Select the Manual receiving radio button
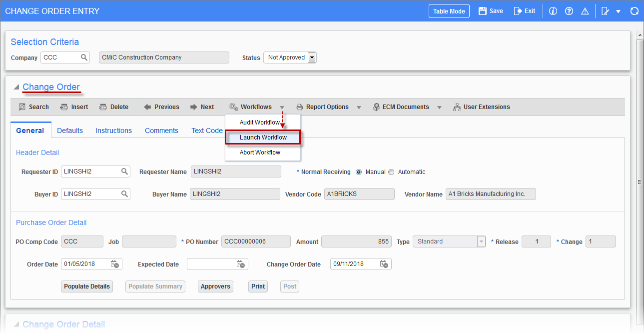This screenshot has width=644, height=335. (359, 172)
